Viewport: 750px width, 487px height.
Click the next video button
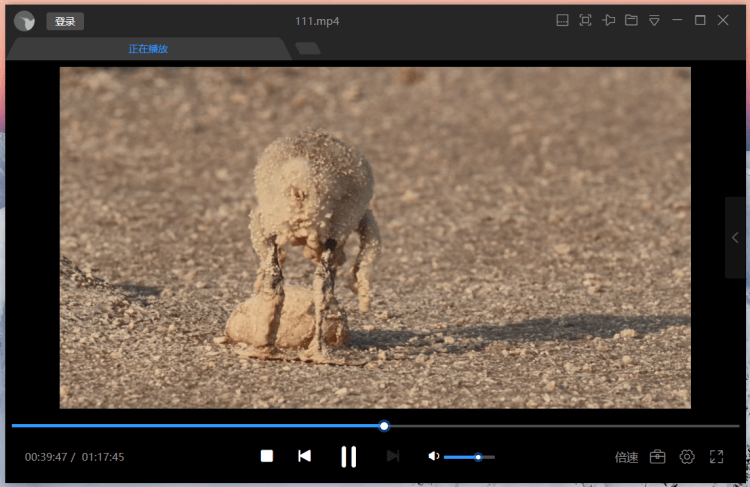(x=393, y=456)
